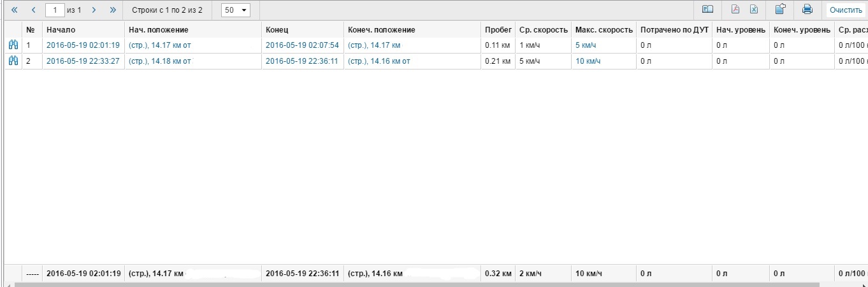The height and width of the screenshot is (287, 868).
Task: Click the open book report icon
Action: click(x=707, y=10)
